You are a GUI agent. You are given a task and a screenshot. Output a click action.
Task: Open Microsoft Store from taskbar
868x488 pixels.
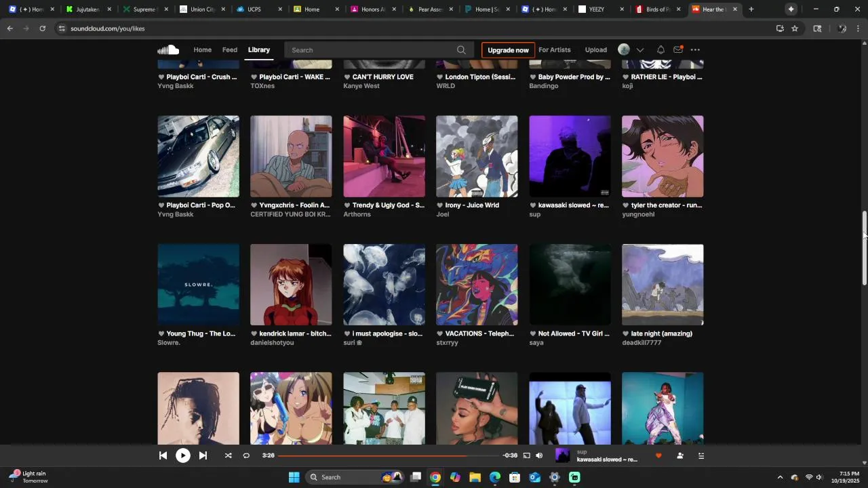point(515,477)
